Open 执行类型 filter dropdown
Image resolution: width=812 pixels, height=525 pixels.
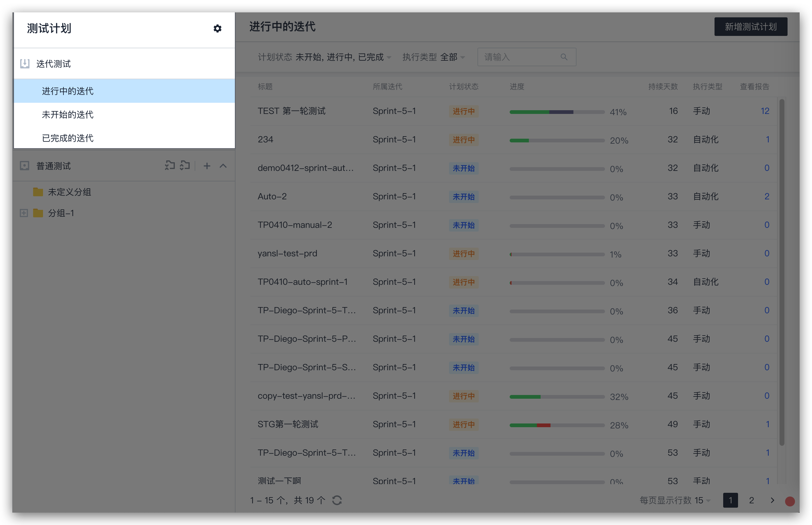pyautogui.click(x=434, y=57)
